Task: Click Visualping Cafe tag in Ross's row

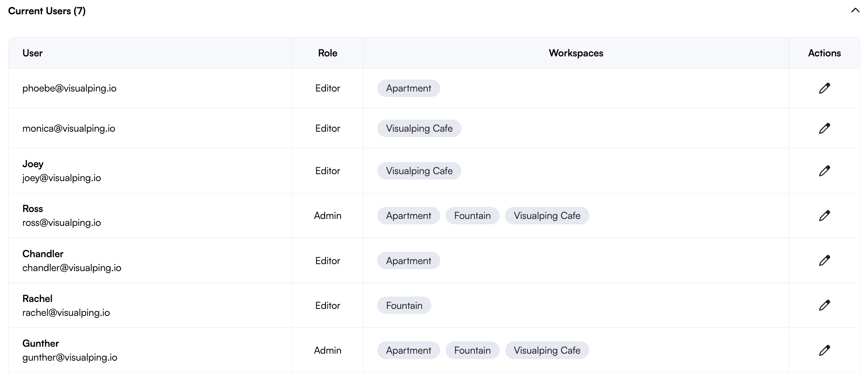Action: (547, 215)
